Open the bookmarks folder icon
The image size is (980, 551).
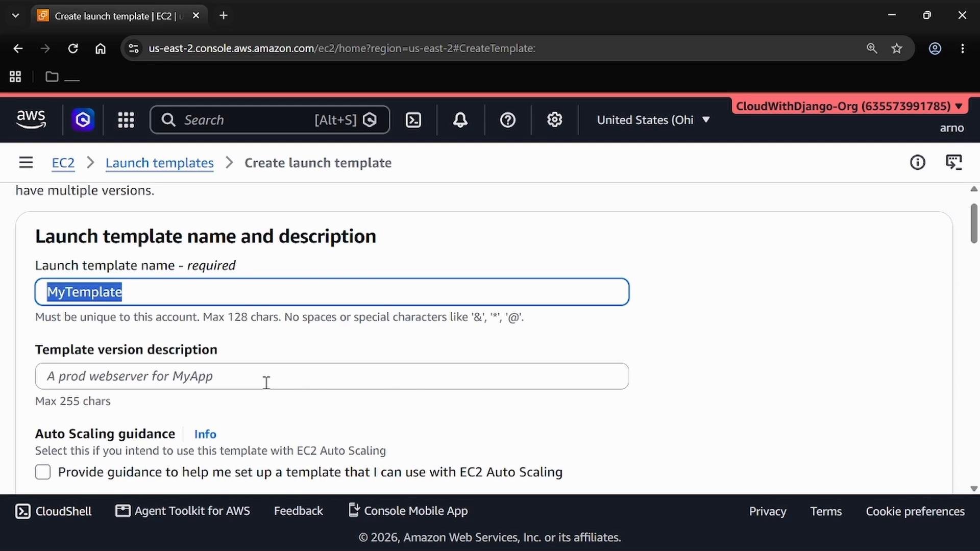tap(52, 77)
